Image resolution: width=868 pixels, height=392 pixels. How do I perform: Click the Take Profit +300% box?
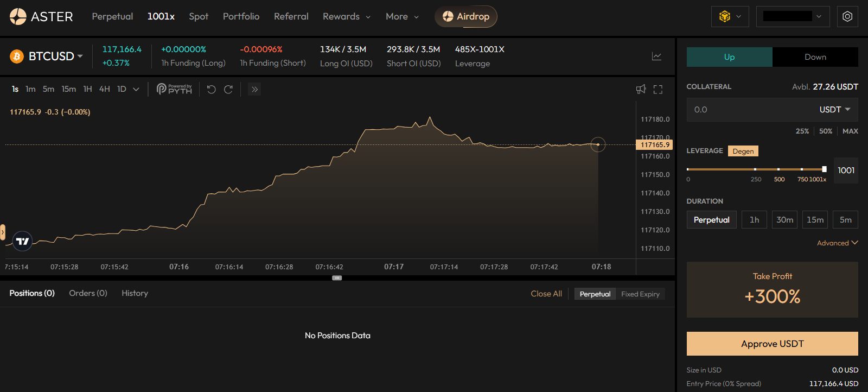coord(773,290)
